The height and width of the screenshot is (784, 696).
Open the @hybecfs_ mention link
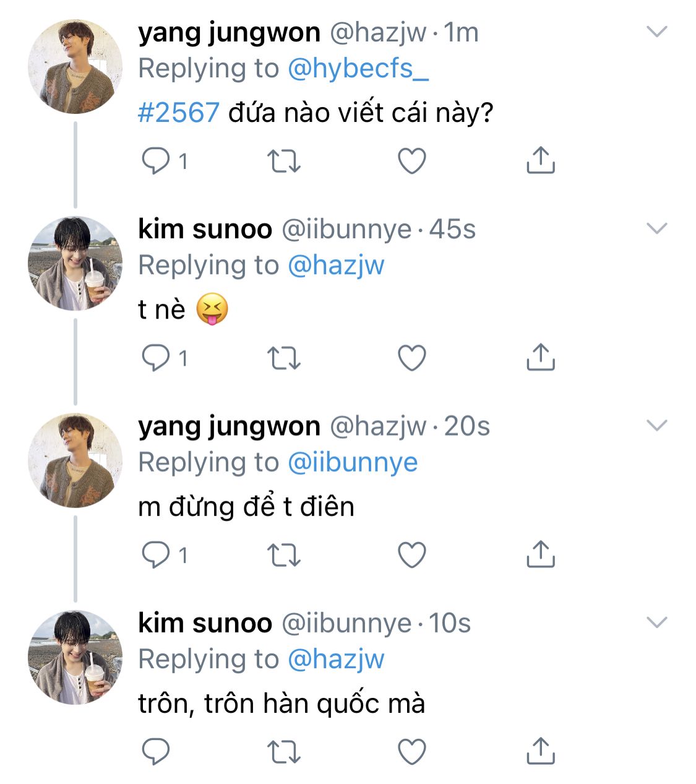358,69
